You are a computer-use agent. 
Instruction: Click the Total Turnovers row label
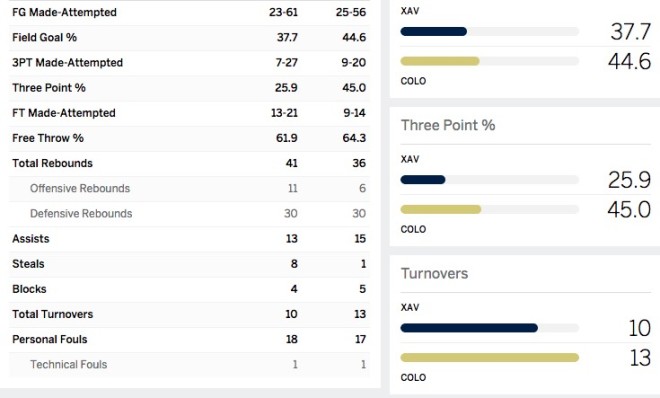[x=53, y=314]
